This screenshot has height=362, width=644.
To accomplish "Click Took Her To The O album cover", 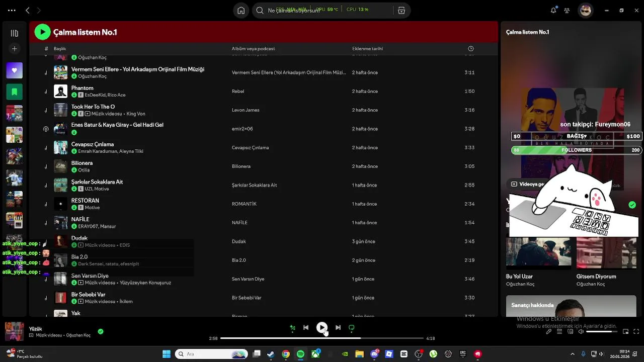I will click(60, 110).
